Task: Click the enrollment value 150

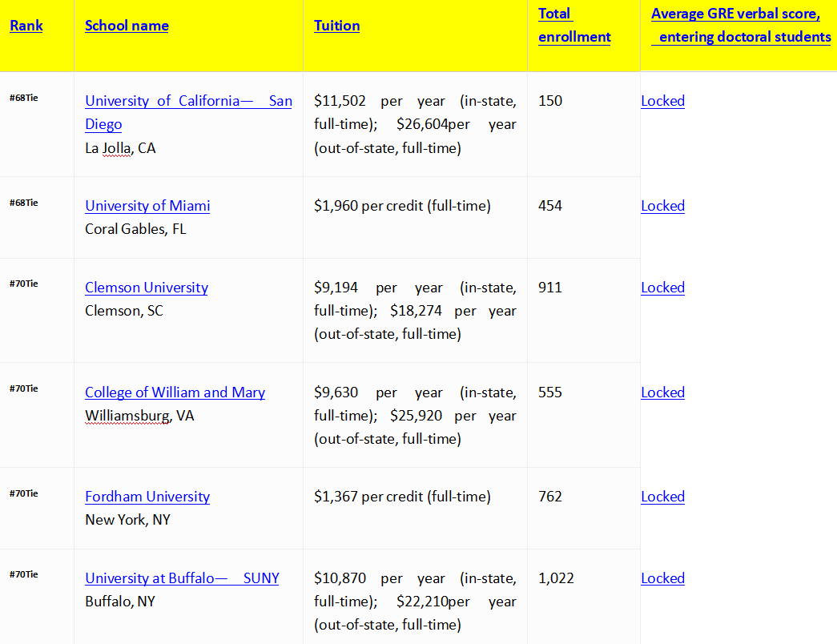Action: click(x=550, y=101)
